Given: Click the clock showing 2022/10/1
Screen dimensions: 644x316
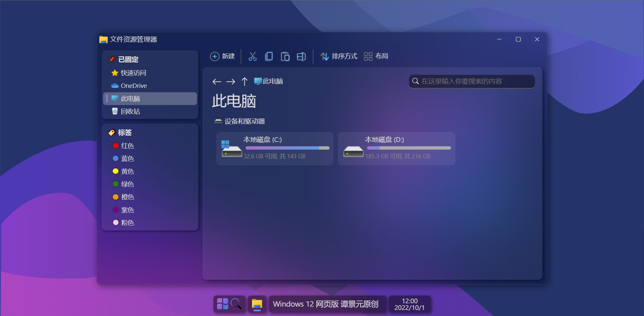Looking at the screenshot, I should point(409,304).
